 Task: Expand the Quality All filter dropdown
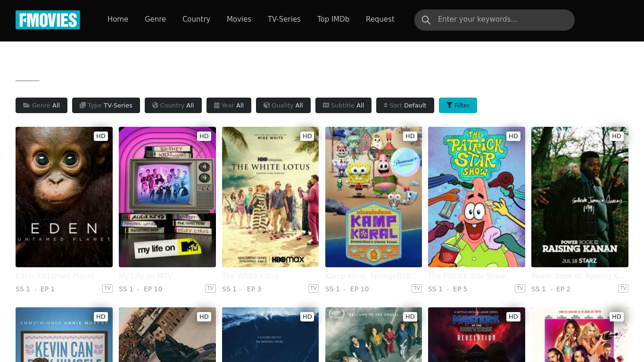click(283, 105)
